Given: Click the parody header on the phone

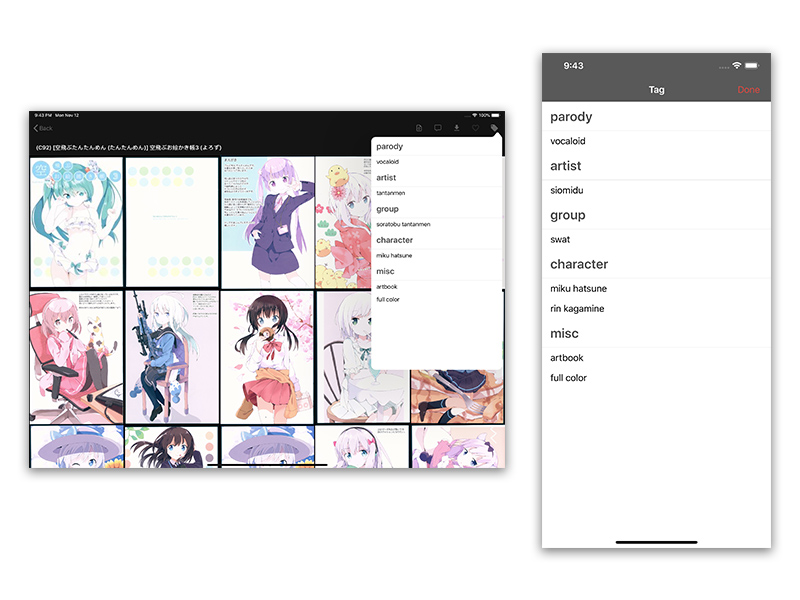Looking at the screenshot, I should click(x=571, y=117).
